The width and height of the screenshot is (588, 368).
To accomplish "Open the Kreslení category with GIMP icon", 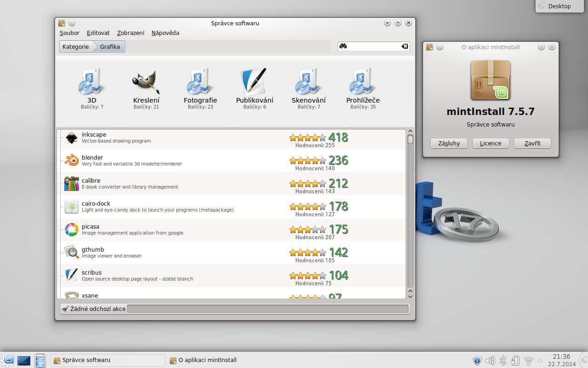I will tap(146, 82).
